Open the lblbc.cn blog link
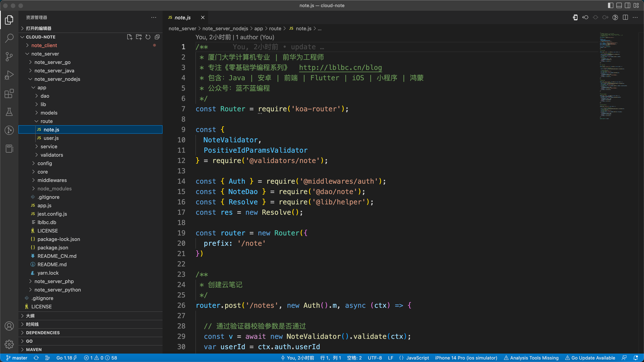 pyautogui.click(x=340, y=67)
